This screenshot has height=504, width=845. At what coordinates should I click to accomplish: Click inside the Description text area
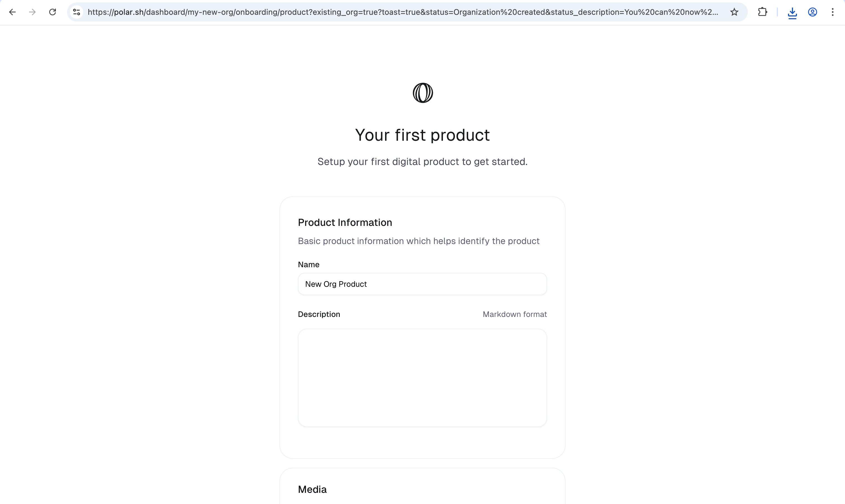tap(422, 377)
